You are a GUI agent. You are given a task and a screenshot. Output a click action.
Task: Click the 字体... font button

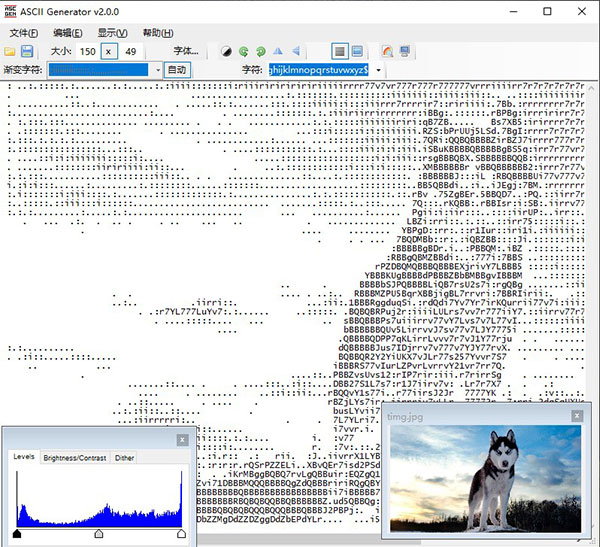tap(186, 50)
